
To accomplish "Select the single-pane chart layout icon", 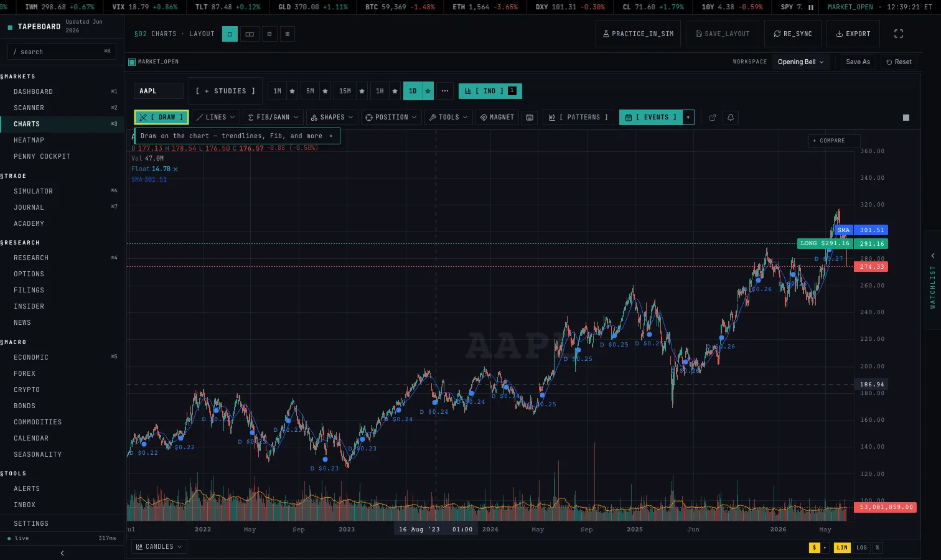I will [x=230, y=34].
